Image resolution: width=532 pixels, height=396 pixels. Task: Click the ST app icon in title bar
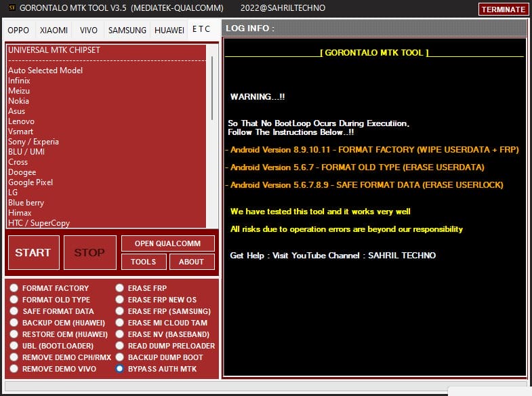(12, 8)
